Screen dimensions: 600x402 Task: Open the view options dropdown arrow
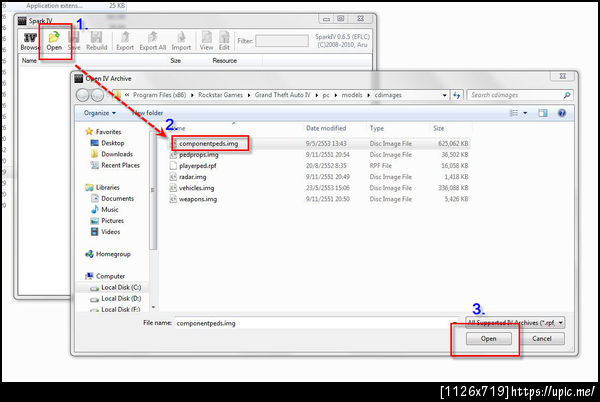(x=525, y=113)
